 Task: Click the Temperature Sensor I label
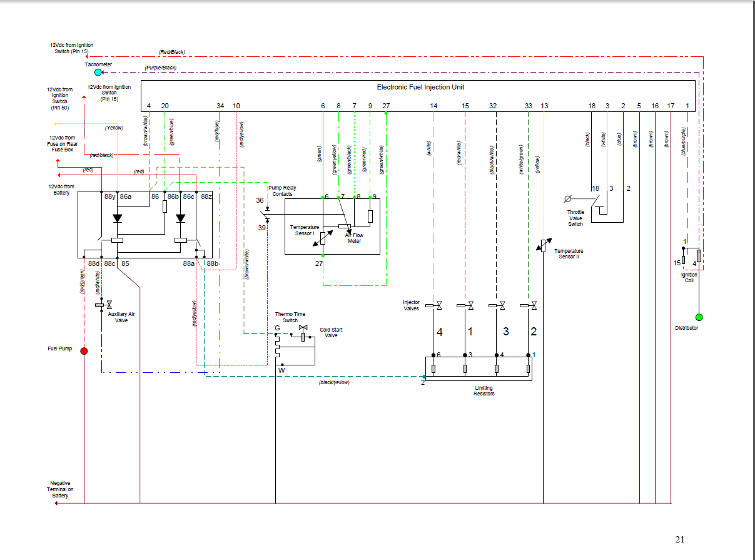(x=305, y=230)
